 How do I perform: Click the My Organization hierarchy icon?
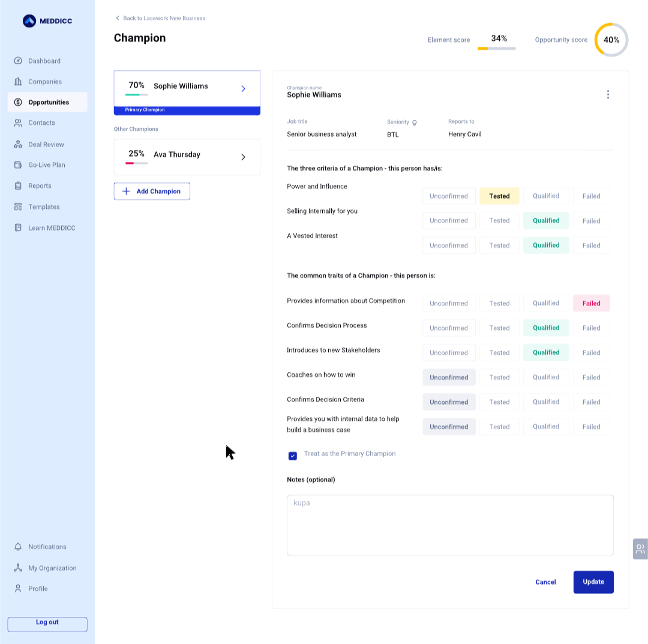(x=18, y=568)
